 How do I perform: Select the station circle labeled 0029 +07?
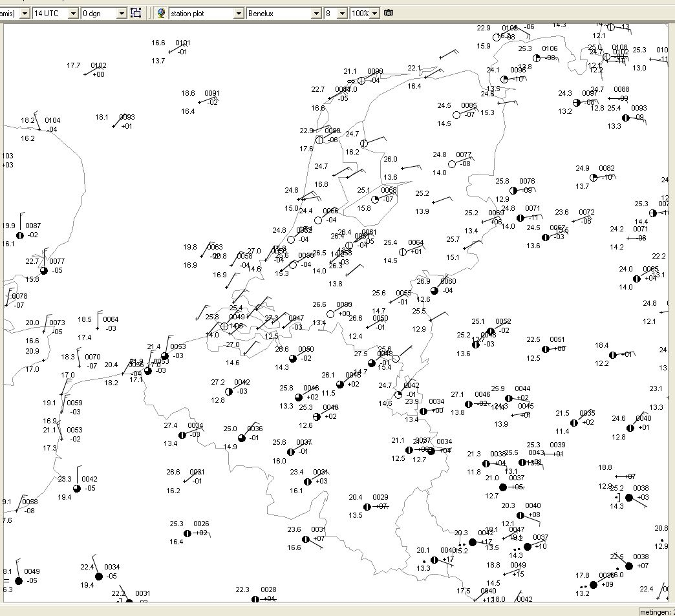[x=367, y=507]
